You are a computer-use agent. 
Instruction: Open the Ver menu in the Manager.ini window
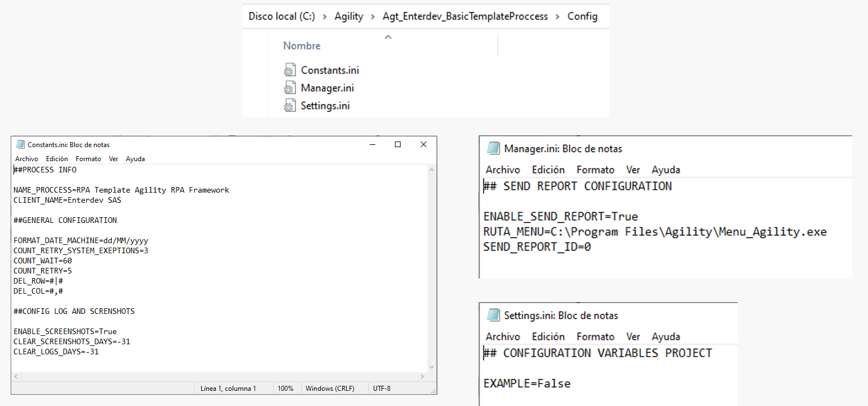(x=633, y=170)
